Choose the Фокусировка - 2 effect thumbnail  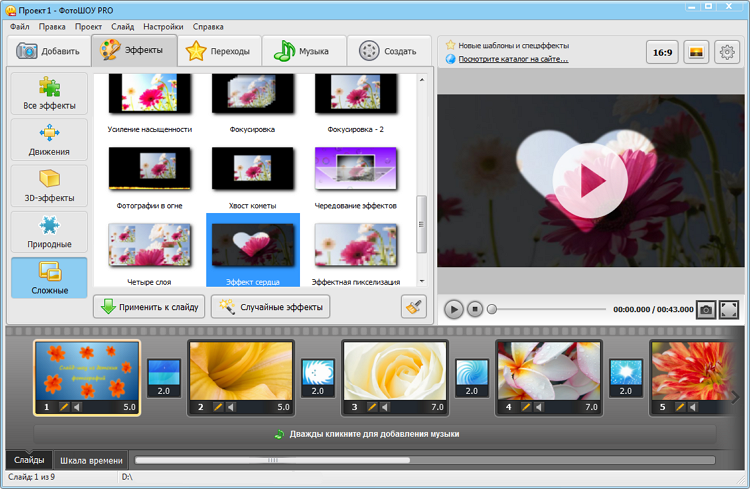tap(355, 94)
